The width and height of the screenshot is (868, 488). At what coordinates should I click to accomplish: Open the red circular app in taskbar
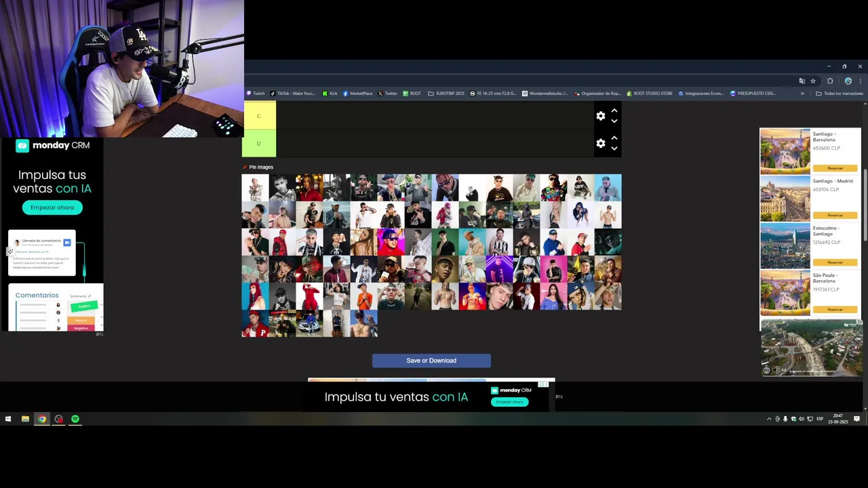(x=59, y=419)
